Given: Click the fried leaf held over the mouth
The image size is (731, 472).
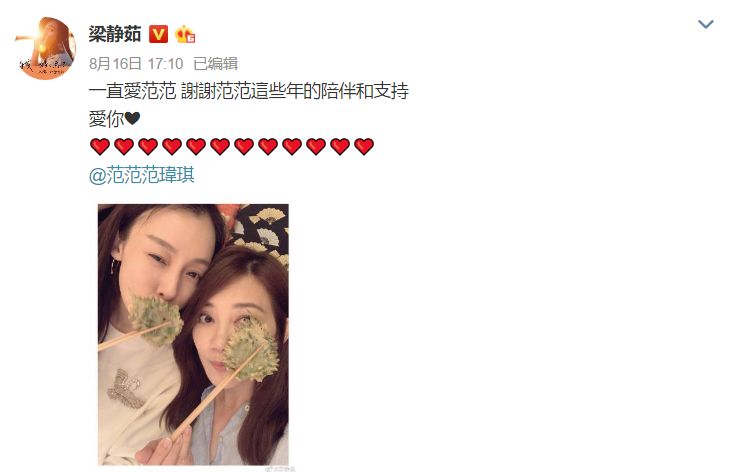Looking at the screenshot, I should point(156,321).
